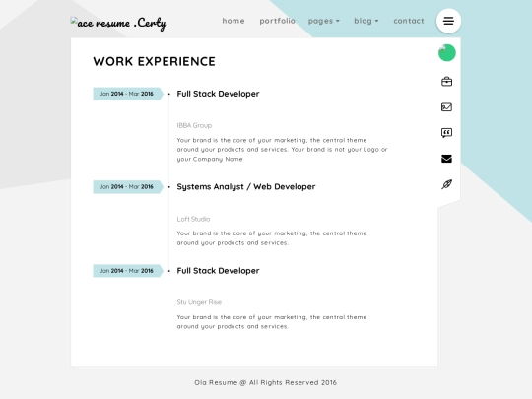Image resolution: width=532 pixels, height=399 pixels.
Task: Expand the pages dropdown menu
Action: pos(324,21)
